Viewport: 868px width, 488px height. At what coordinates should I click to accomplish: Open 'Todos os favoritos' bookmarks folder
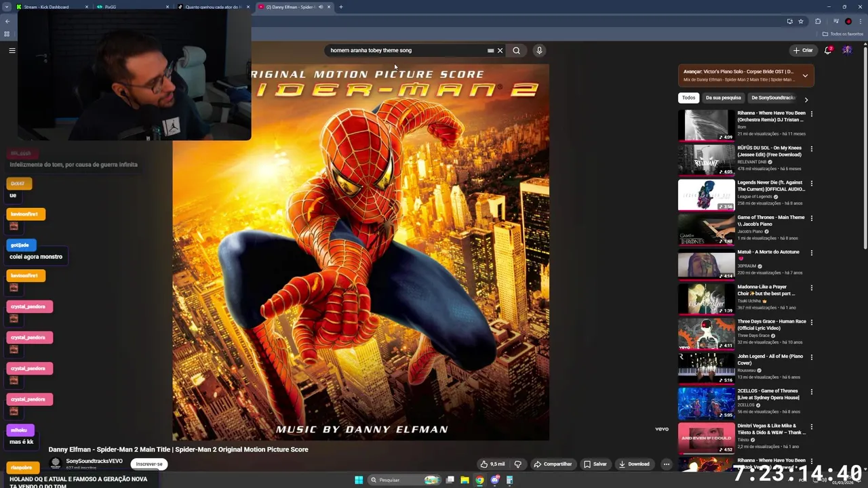(843, 34)
